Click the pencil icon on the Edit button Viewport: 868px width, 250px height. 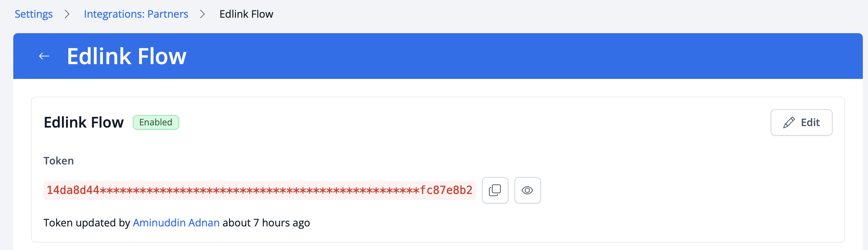(789, 122)
